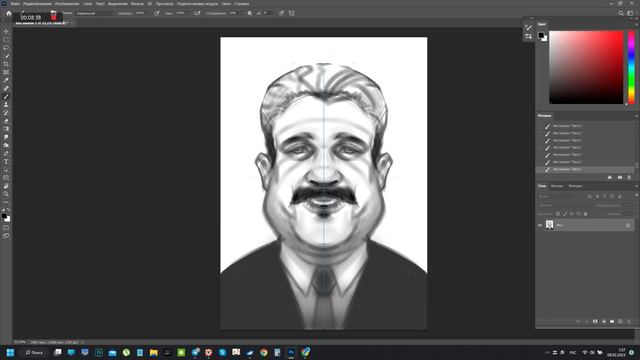
Task: Select the Rectangular Marquee tool
Action: 6,40
